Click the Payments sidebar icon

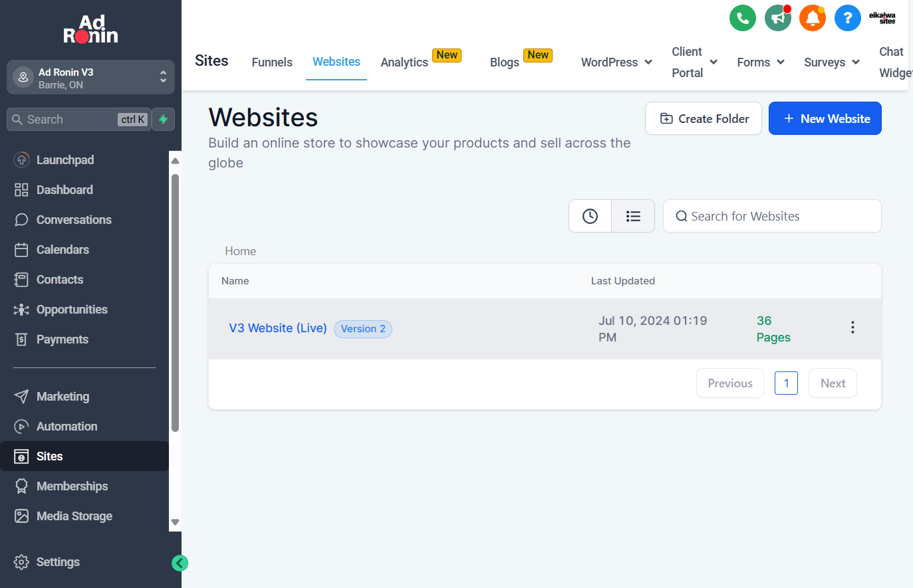click(22, 340)
